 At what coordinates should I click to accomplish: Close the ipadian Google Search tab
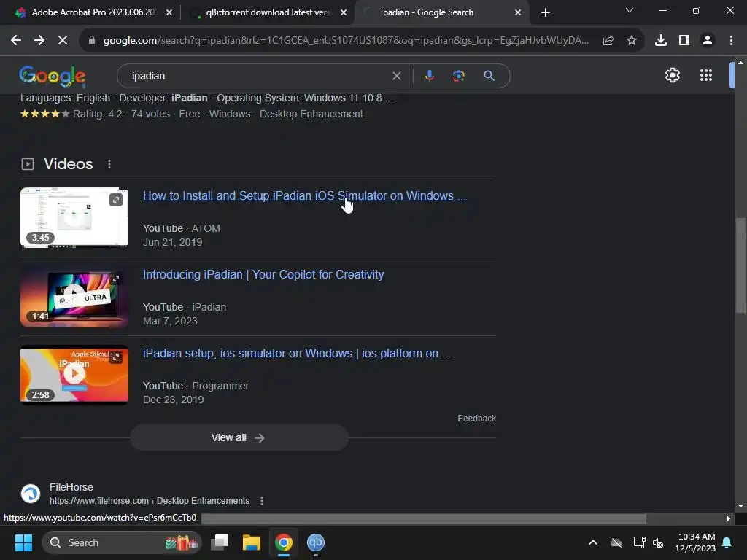518,12
